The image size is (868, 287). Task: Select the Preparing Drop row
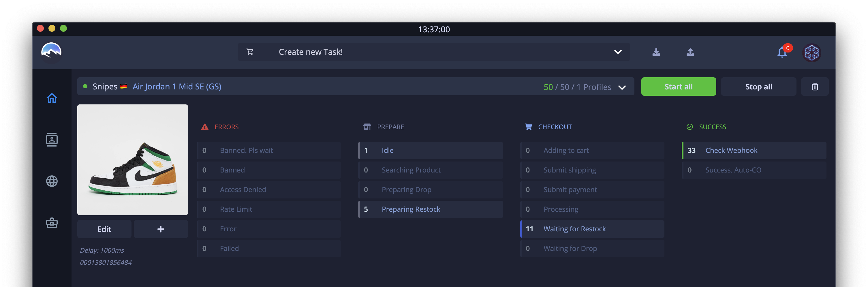[430, 190]
